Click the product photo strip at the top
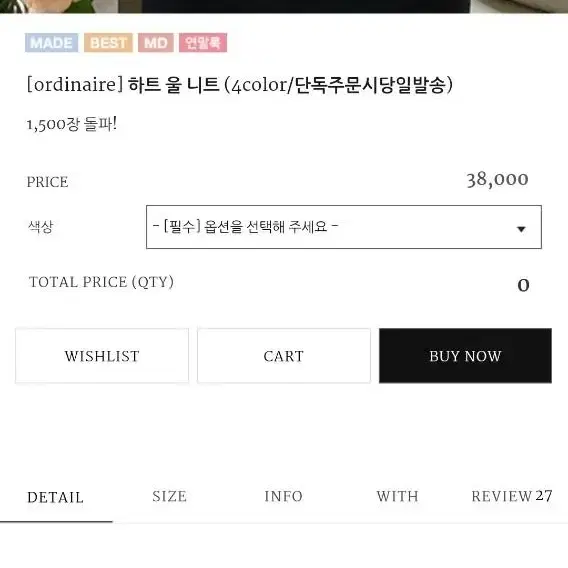The height and width of the screenshot is (568, 568). tap(284, 7)
